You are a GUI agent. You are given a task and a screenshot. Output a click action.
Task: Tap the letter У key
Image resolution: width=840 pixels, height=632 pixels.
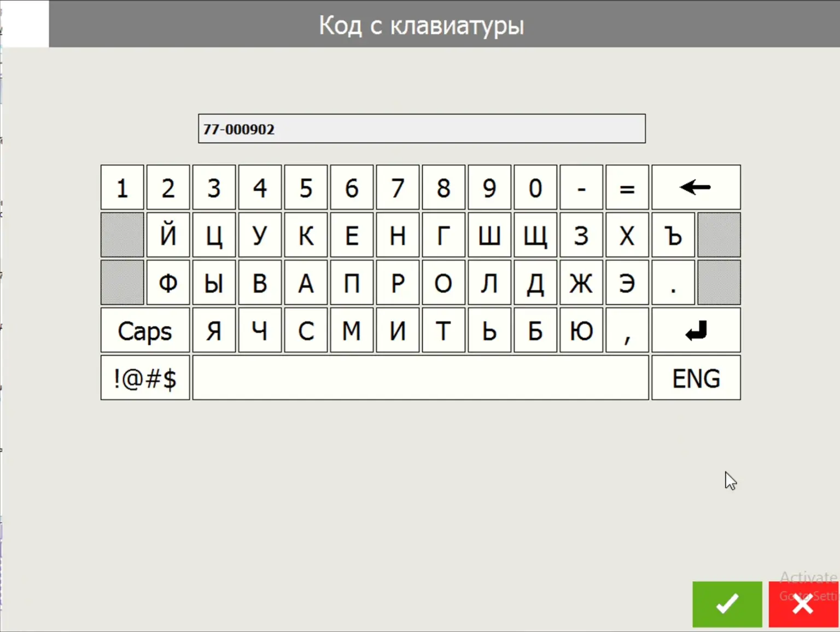pos(260,235)
